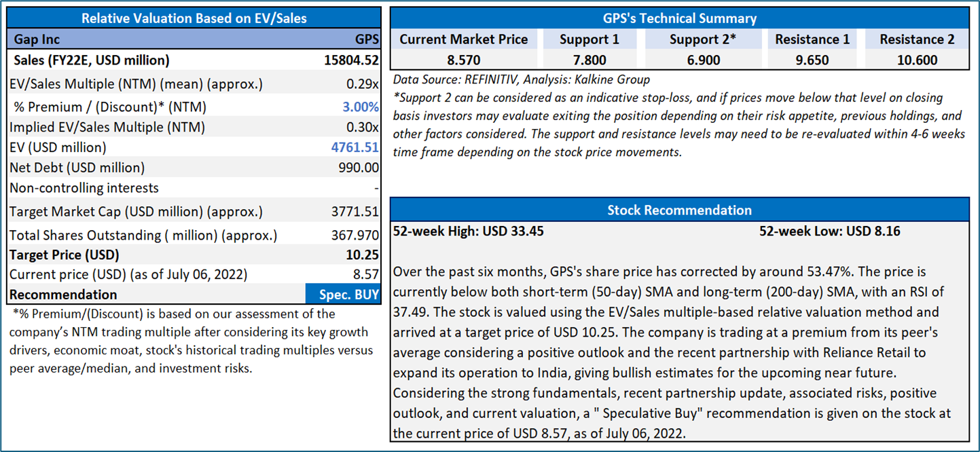The width and height of the screenshot is (980, 452).
Task: Click the Support 1 column header
Action: 589,39
